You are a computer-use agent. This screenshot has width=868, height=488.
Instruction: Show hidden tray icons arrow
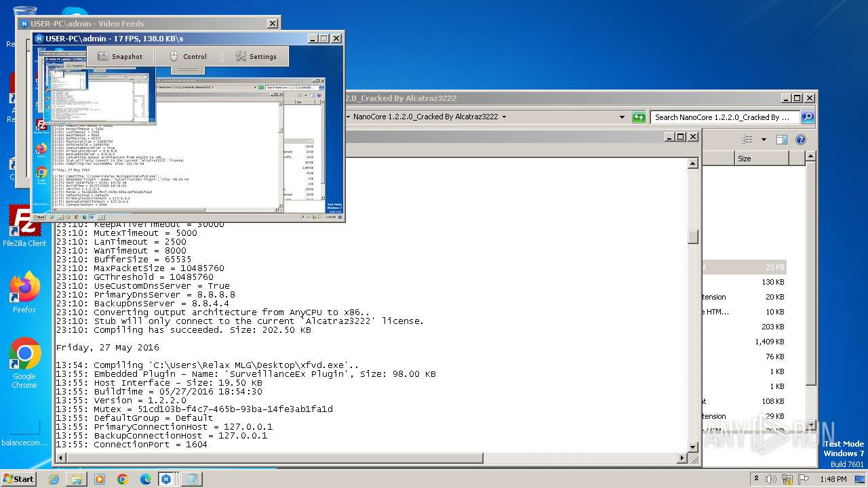tap(757, 479)
